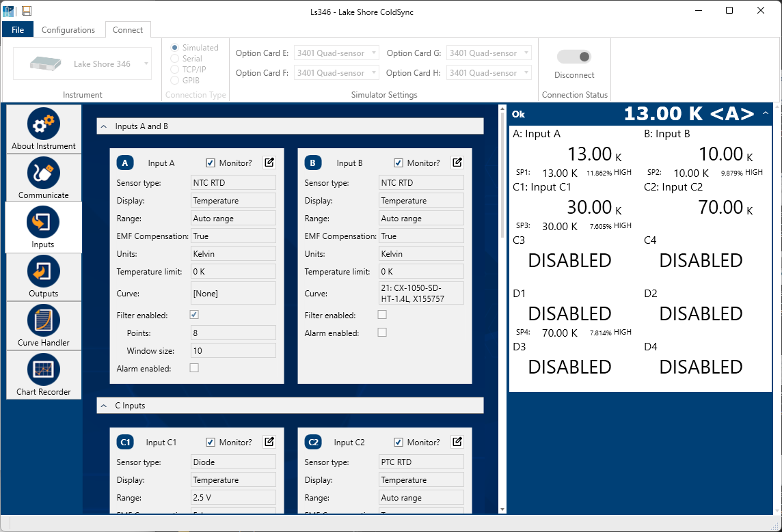Open the Communicate section
Screen dimensions: 782x532
click(x=44, y=178)
